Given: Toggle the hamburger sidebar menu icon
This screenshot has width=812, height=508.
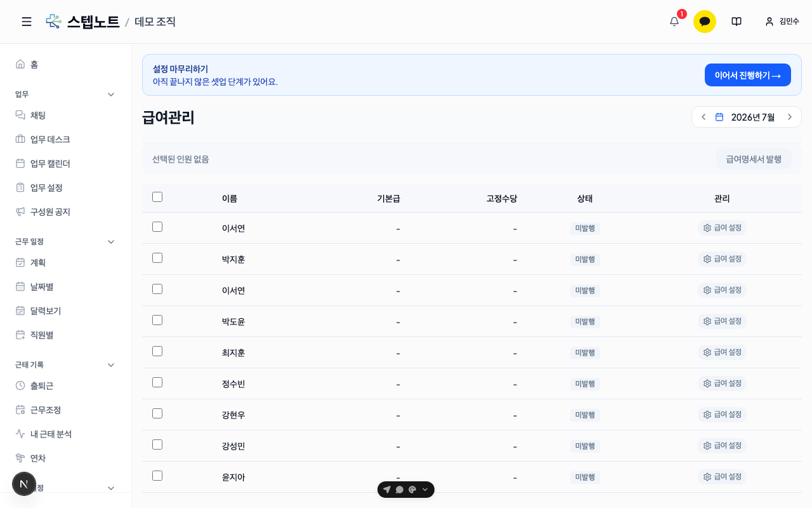Looking at the screenshot, I should [27, 22].
